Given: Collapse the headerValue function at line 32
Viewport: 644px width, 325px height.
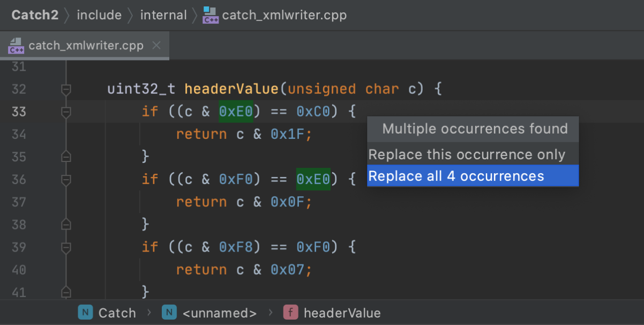Looking at the screenshot, I should [66, 89].
